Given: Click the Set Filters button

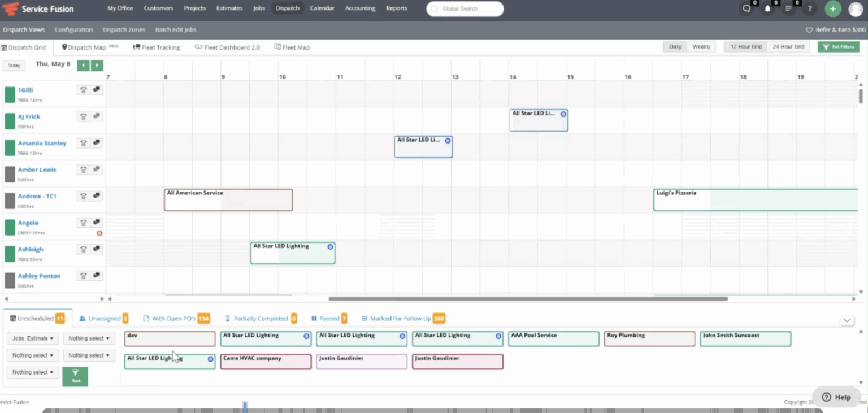Looking at the screenshot, I should coord(838,47).
